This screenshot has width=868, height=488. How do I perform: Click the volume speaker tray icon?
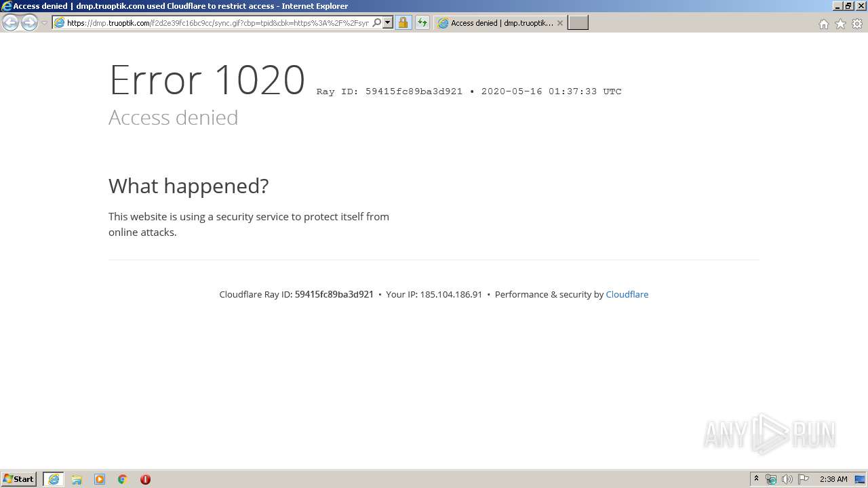[787, 479]
